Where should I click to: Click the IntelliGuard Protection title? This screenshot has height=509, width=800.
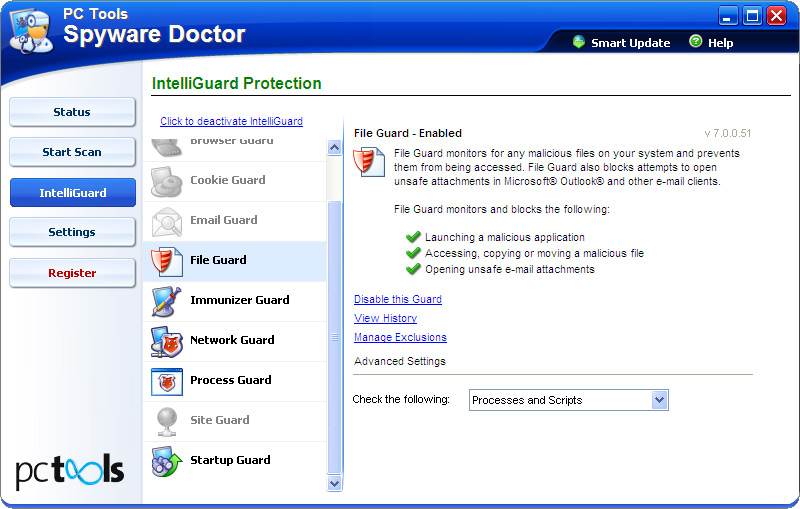[237, 83]
